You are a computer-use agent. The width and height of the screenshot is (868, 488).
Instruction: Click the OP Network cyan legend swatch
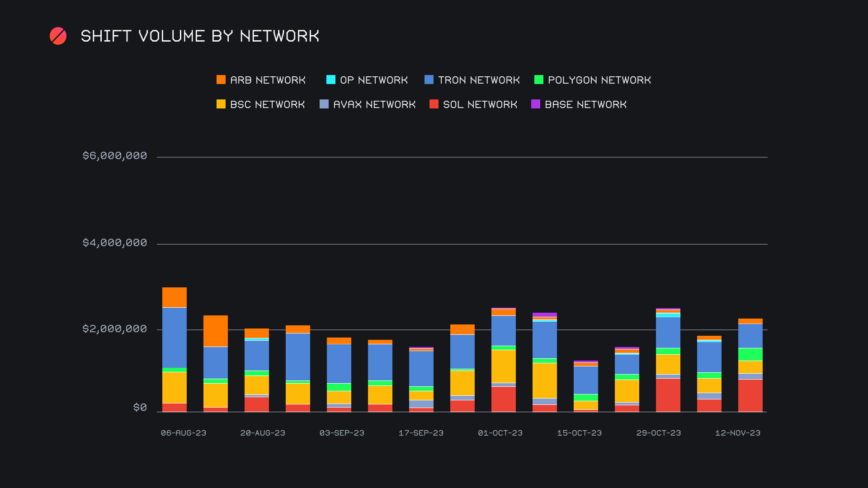[330, 80]
